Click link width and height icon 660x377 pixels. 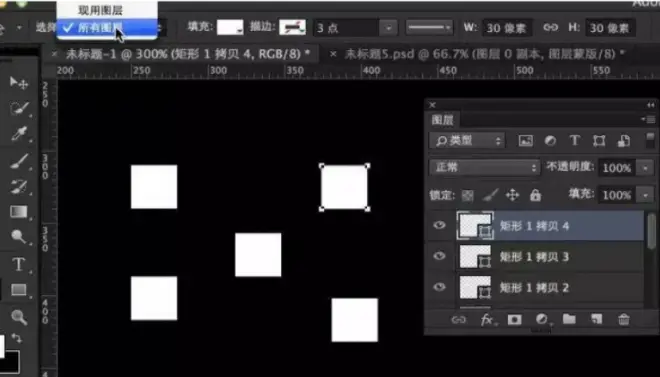pos(550,28)
